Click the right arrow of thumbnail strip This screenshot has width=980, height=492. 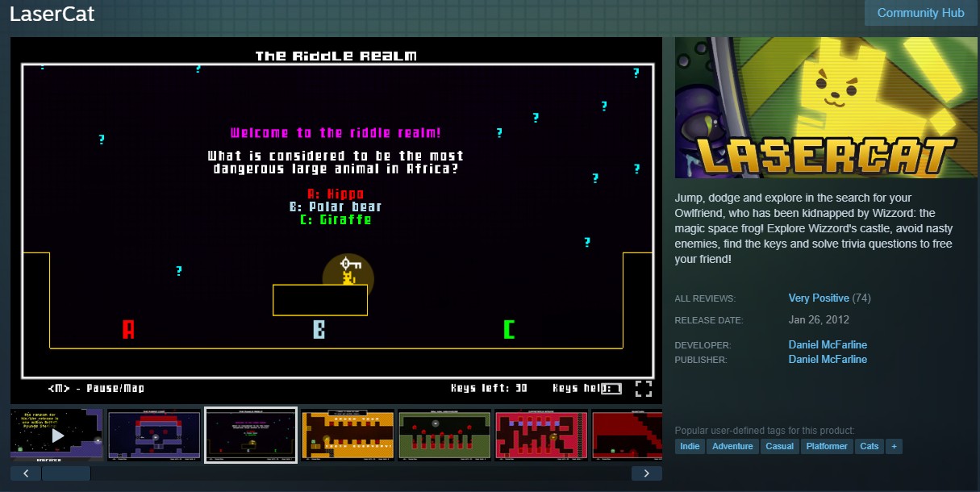647,473
